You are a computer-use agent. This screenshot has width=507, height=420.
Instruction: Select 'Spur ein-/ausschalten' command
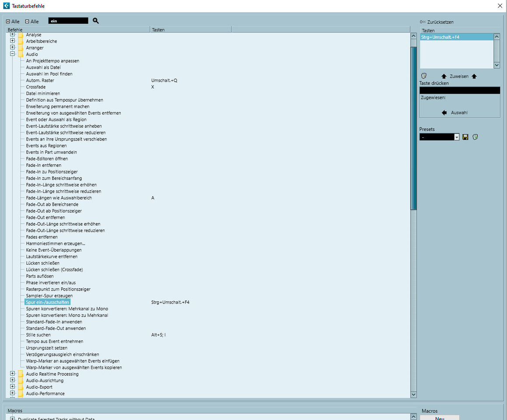(x=48, y=302)
